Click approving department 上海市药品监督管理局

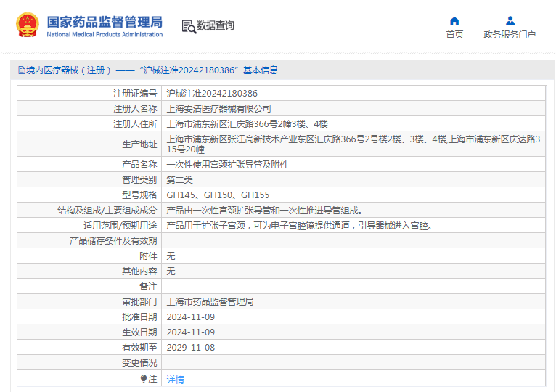[210, 302]
